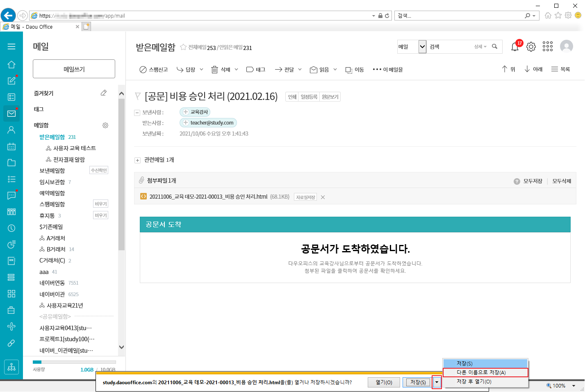This screenshot has height=392, width=585.
Task: Open the 메일 search scope dropdown
Action: 422,47
